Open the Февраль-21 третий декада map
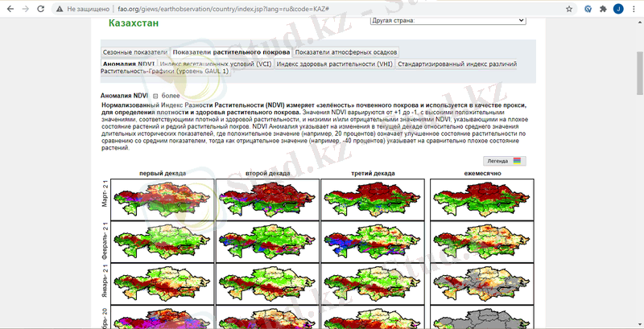Viewport: 644px width, 329px height. 373,241
